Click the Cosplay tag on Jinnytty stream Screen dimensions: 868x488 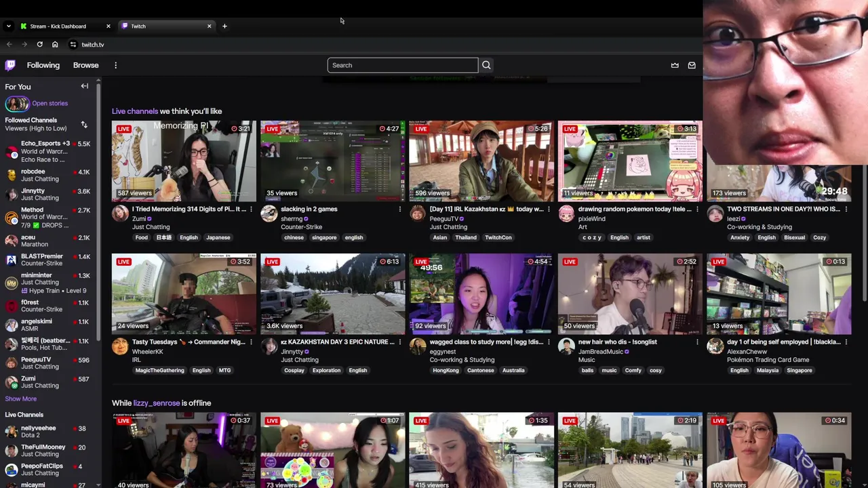coord(294,371)
